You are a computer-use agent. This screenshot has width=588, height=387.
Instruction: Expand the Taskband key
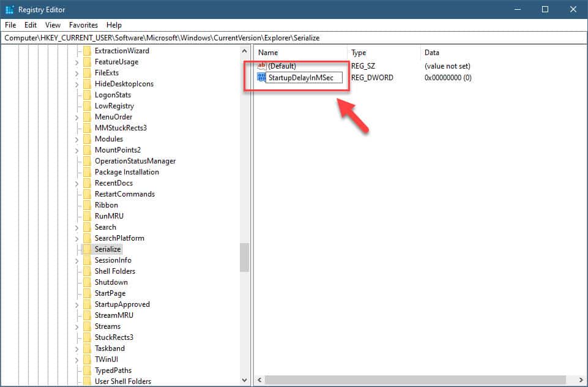coord(77,348)
